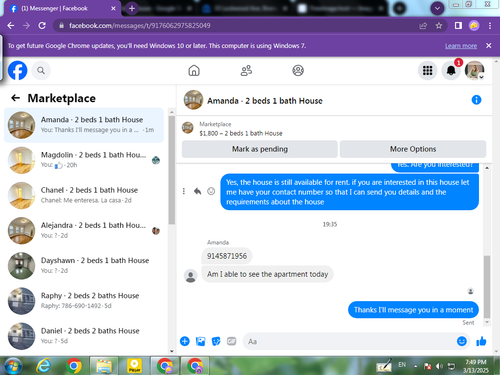Open Windows Start button
Image resolution: width=500 pixels, height=375 pixels.
click(13, 366)
